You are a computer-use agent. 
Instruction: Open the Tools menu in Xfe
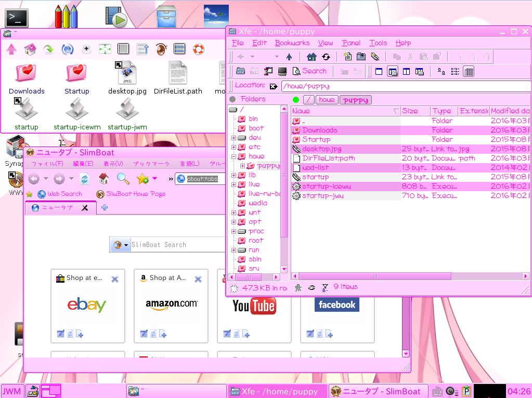click(378, 43)
